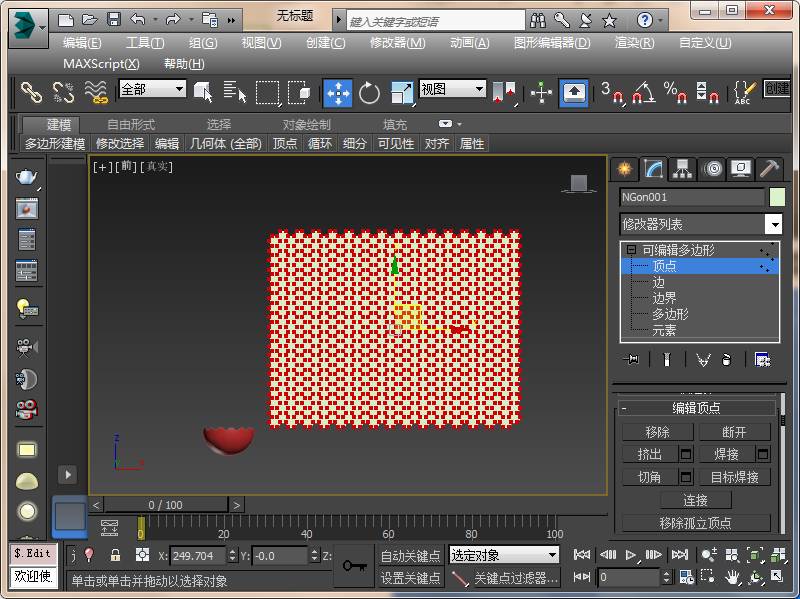Activate the Select and Rotate tool

pos(369,93)
